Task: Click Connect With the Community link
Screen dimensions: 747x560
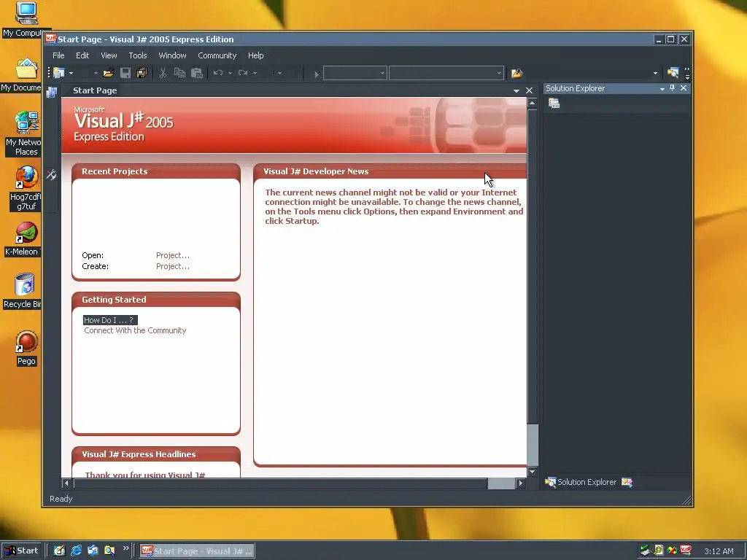Action: pyautogui.click(x=135, y=330)
